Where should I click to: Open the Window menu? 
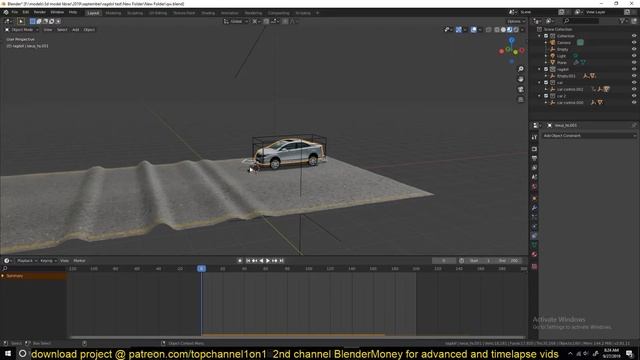click(57, 12)
